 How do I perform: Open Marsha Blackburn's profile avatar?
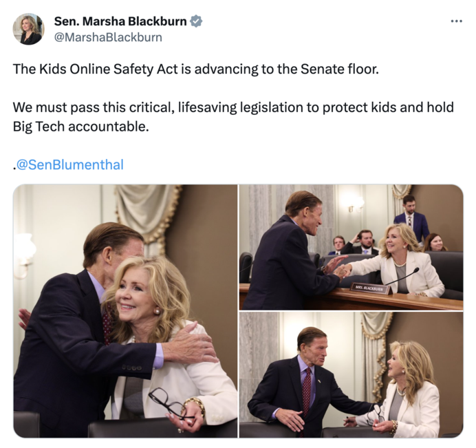pos(28,29)
